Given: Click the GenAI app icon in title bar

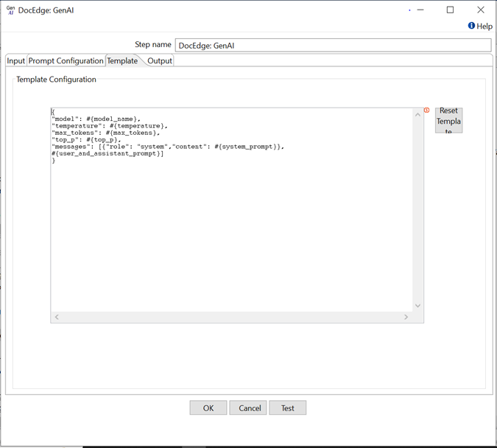Looking at the screenshot, I should pyautogui.click(x=10, y=10).
